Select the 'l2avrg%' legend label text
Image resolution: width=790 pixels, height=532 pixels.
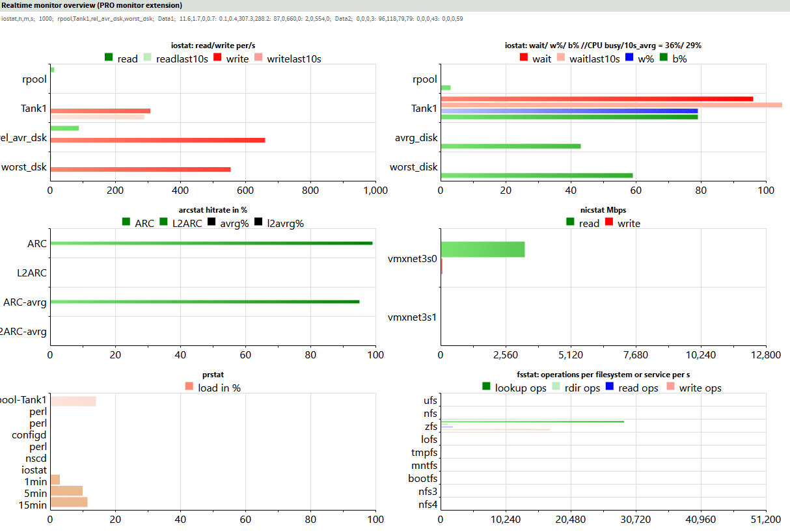click(286, 223)
